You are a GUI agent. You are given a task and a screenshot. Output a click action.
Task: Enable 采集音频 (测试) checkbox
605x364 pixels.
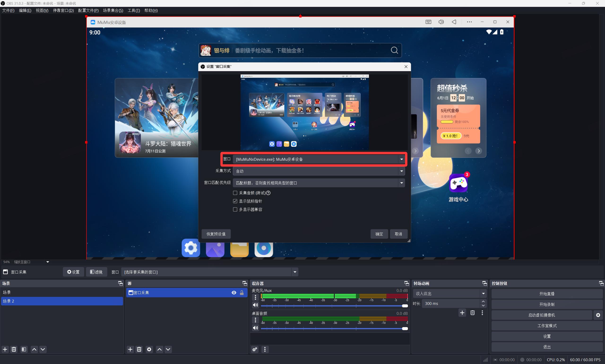click(x=235, y=193)
